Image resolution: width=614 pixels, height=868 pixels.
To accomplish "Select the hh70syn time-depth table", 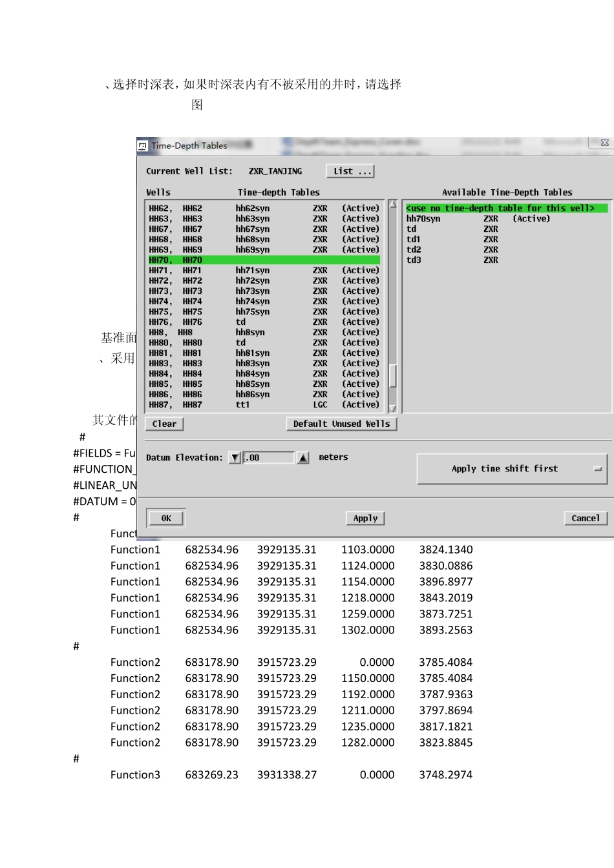I will (x=423, y=219).
